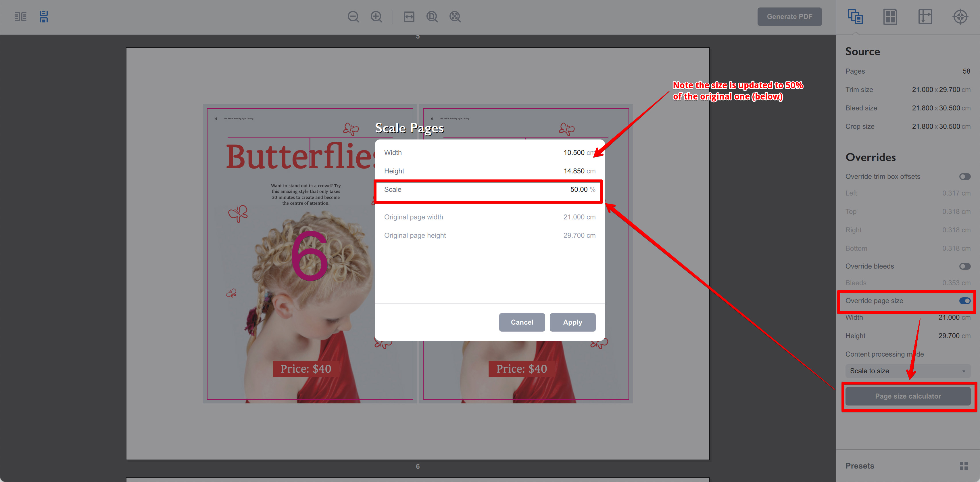Select the Zoom out icon
The image size is (980, 482).
pos(353,17)
